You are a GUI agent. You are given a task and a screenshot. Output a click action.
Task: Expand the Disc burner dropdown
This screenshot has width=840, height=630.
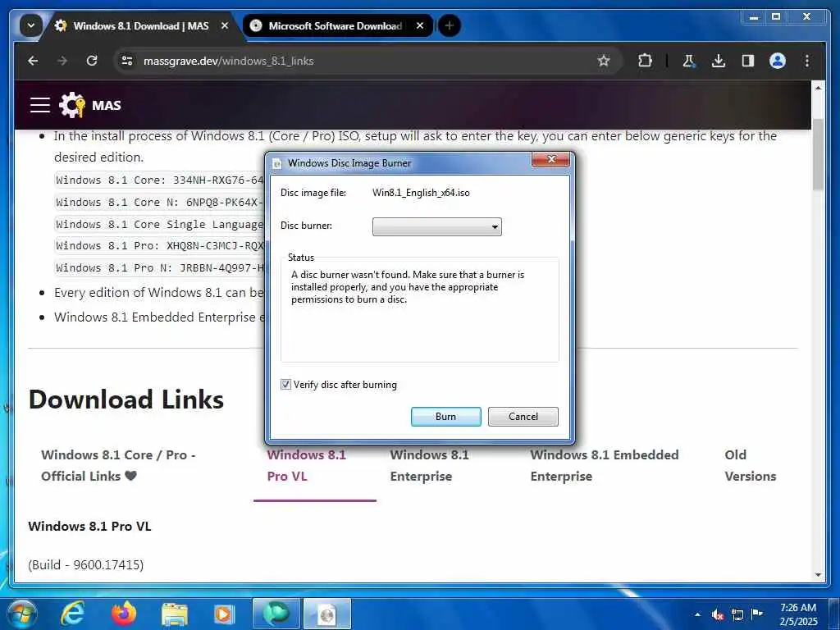click(437, 226)
